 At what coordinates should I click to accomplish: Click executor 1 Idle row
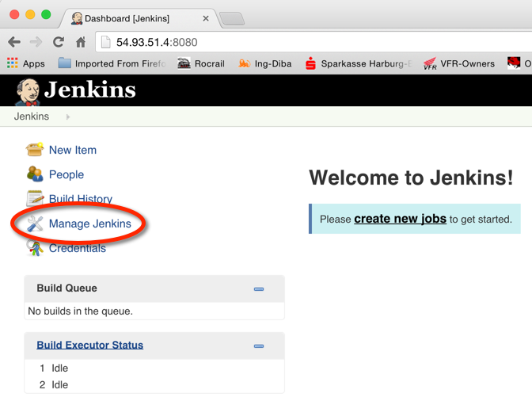click(154, 368)
